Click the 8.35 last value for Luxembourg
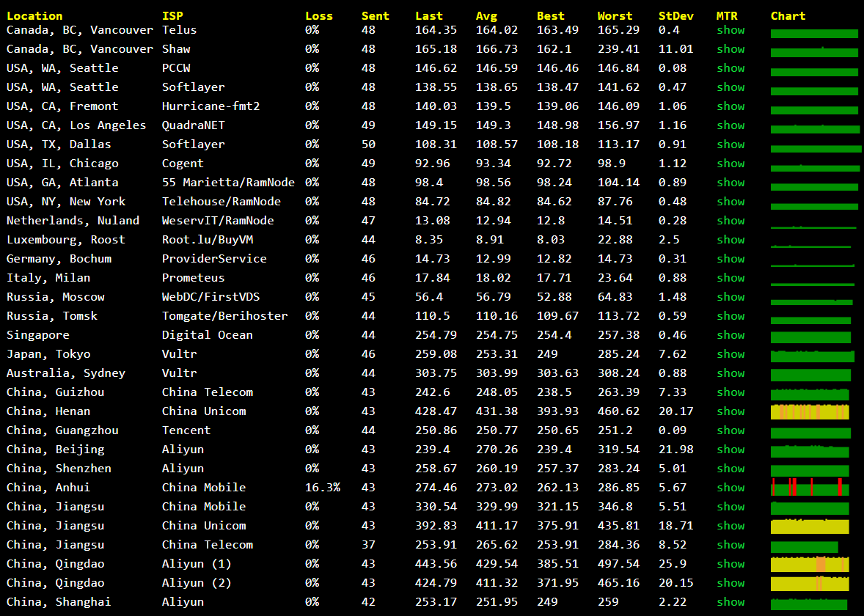The image size is (864, 616). click(429, 240)
